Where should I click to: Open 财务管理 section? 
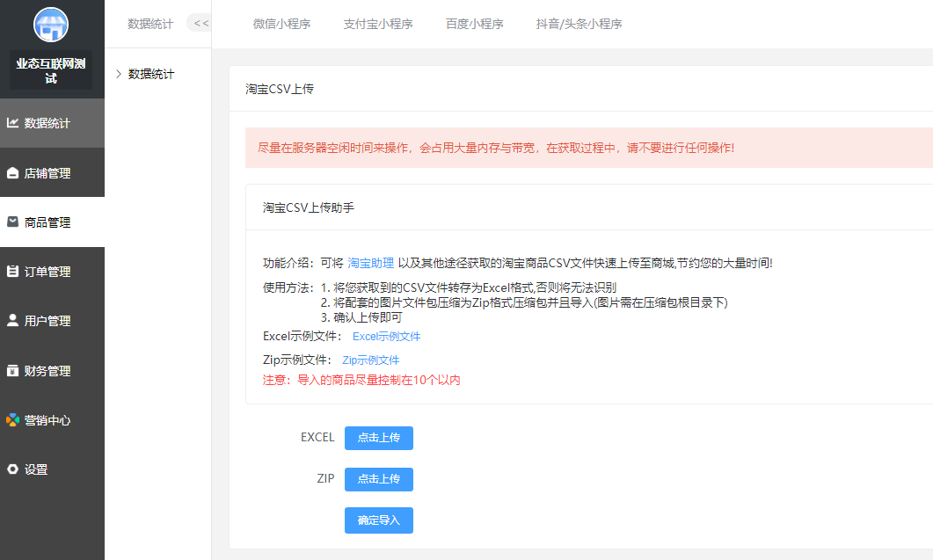tap(53, 370)
